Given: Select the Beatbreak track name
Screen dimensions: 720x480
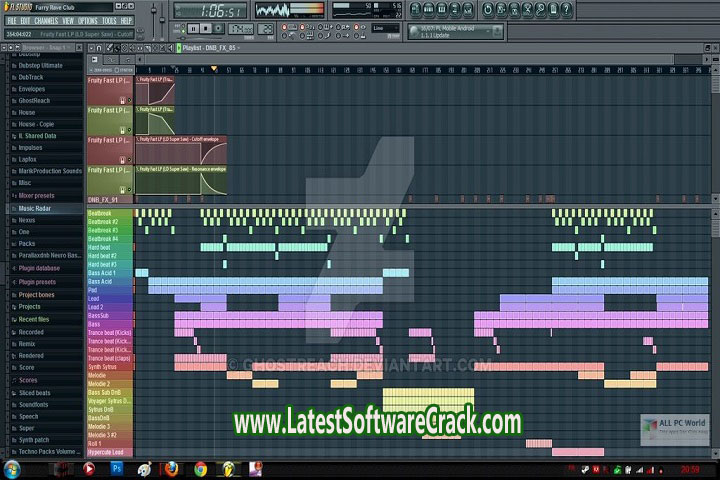Looking at the screenshot, I should pyautogui.click(x=100, y=214).
